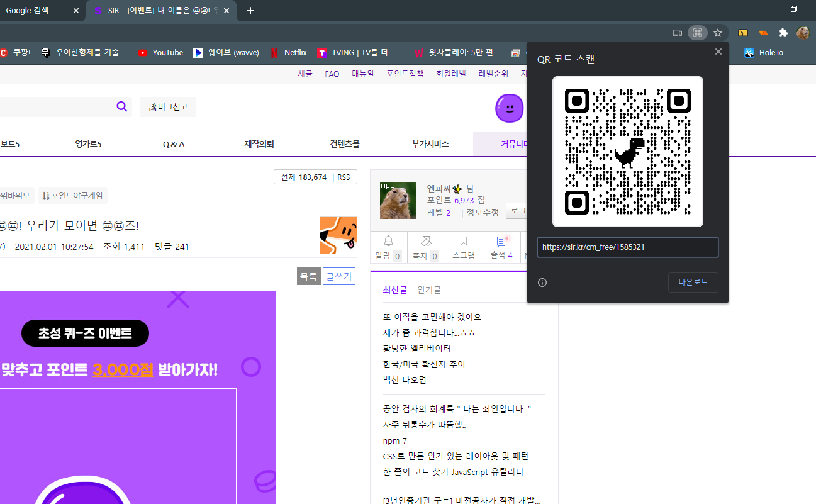The image size is (816, 504).
Task: Click the 글쓰기 write button
Action: [339, 276]
